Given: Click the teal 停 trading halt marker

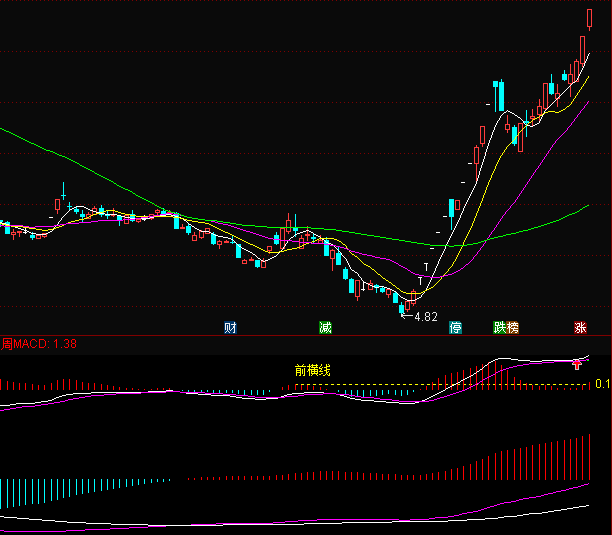Looking at the screenshot, I should click(455, 328).
